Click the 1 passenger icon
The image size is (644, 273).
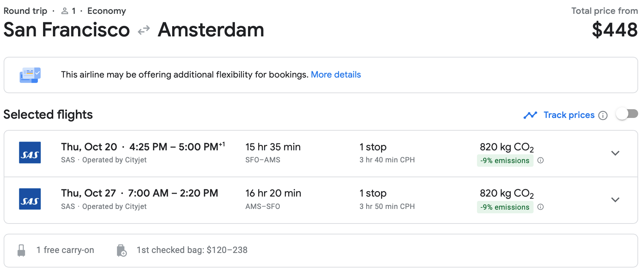pyautogui.click(x=65, y=11)
